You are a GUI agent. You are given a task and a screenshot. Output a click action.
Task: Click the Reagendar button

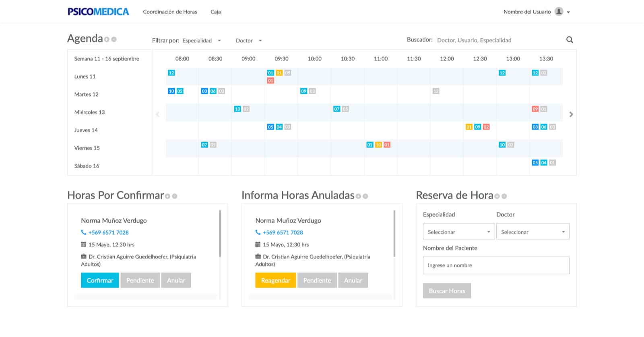pos(276,280)
